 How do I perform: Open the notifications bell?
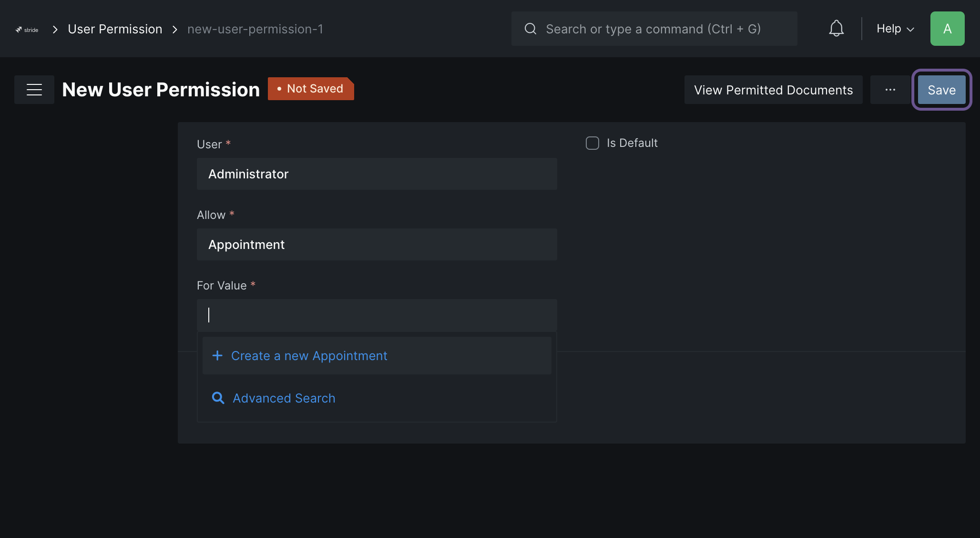click(x=836, y=29)
